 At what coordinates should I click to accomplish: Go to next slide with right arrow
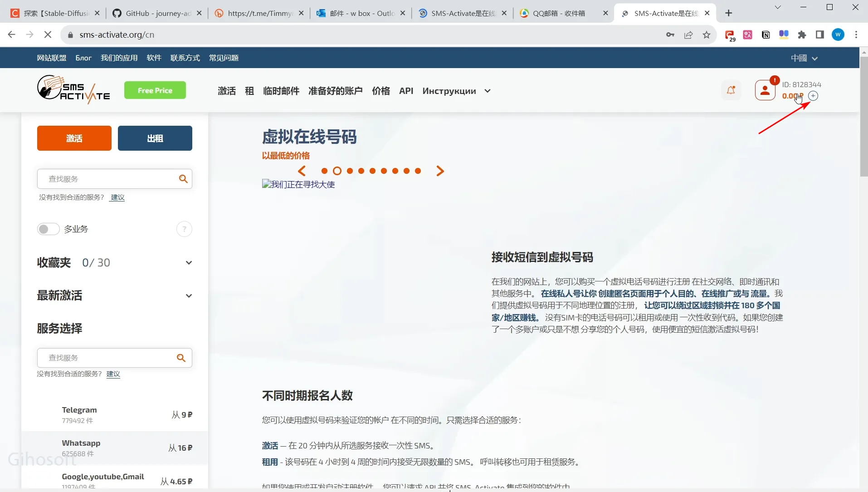(440, 171)
